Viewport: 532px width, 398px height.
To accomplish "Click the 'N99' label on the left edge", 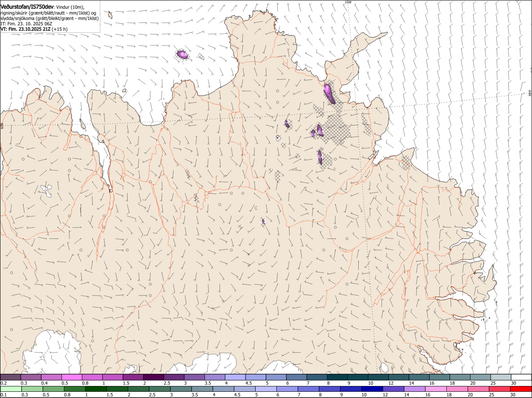I will (2, 125).
